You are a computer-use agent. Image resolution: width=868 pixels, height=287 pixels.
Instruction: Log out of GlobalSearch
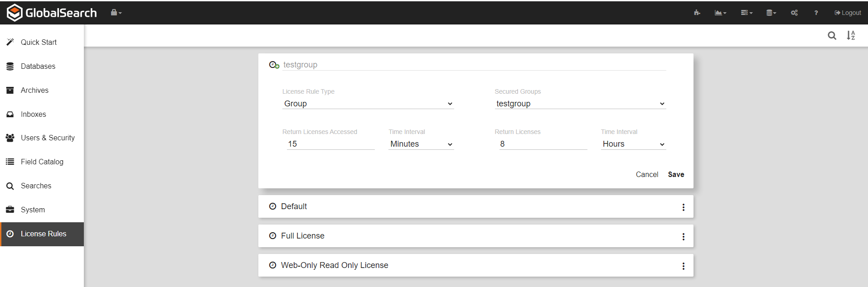[x=848, y=13]
